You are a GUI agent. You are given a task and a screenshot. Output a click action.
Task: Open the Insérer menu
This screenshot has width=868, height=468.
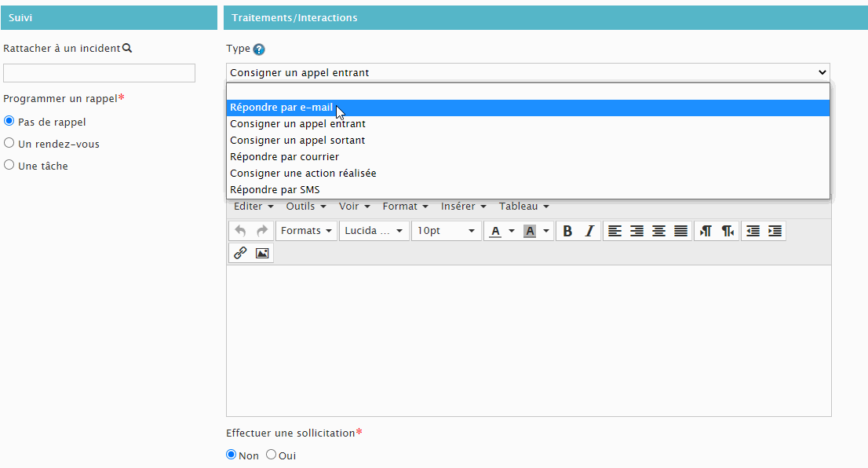tap(463, 207)
